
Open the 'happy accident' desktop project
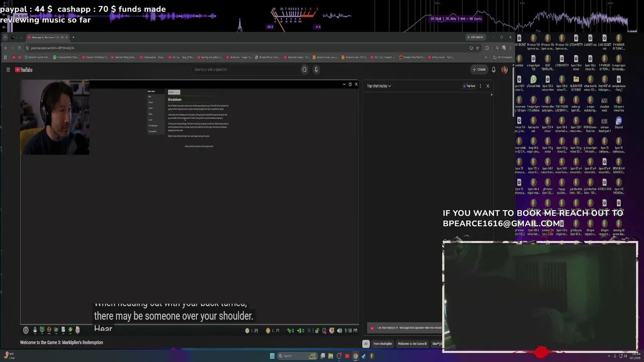561,185
